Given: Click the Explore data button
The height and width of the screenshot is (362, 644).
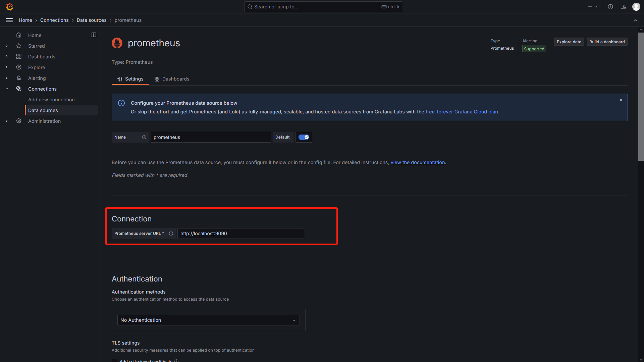Looking at the screenshot, I should click(x=569, y=42).
